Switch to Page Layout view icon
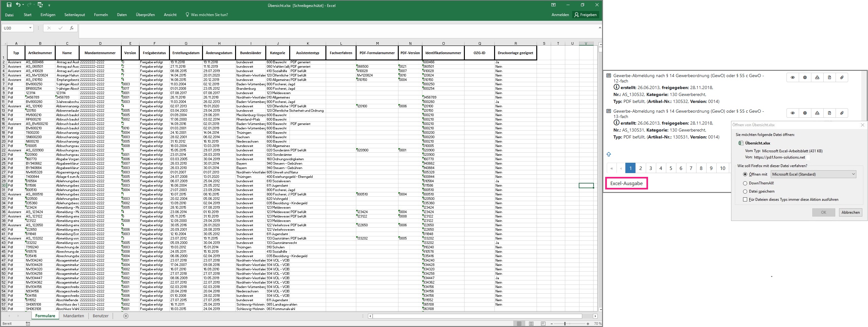 [531, 324]
